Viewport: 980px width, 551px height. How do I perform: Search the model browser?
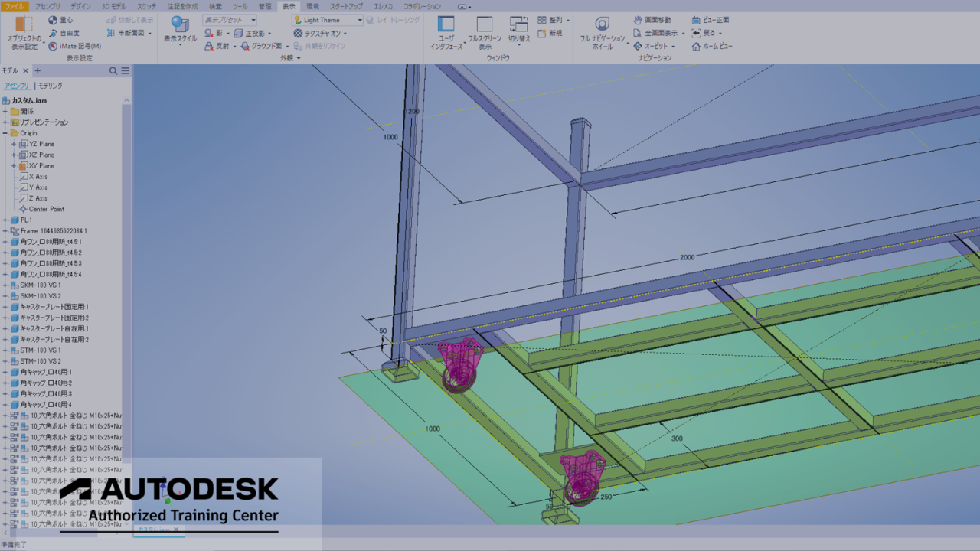(x=113, y=70)
